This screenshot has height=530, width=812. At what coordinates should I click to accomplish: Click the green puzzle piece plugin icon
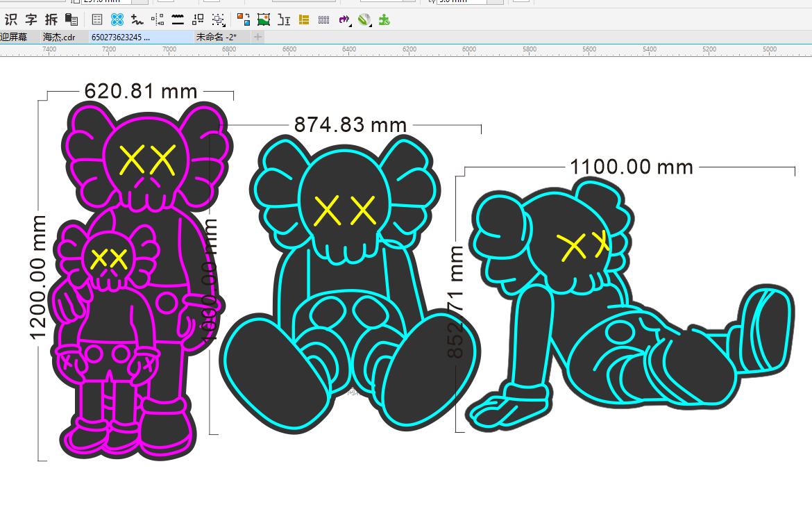click(x=384, y=19)
